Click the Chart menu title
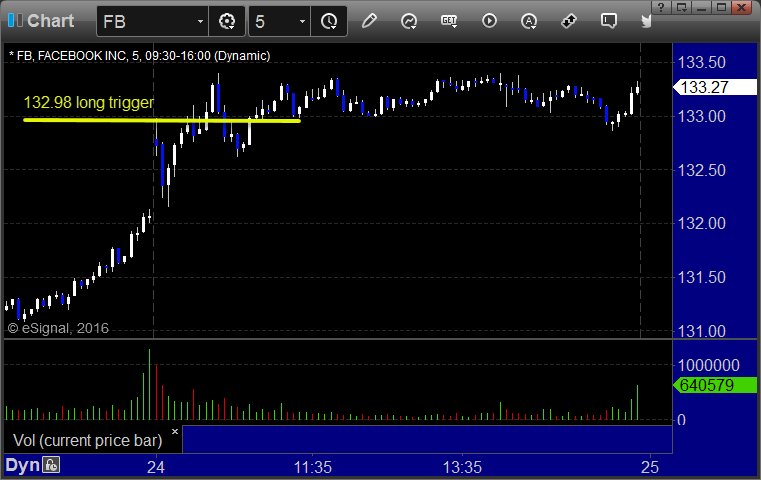The image size is (761, 480). point(50,21)
